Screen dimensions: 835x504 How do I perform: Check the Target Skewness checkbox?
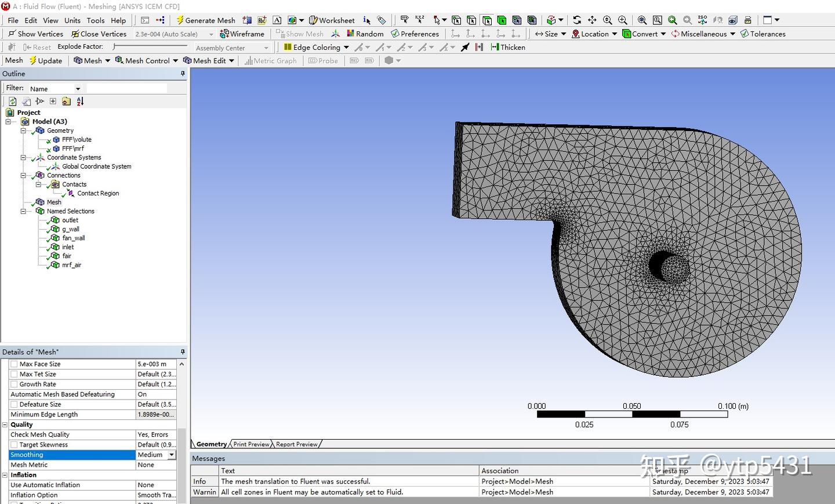click(14, 445)
